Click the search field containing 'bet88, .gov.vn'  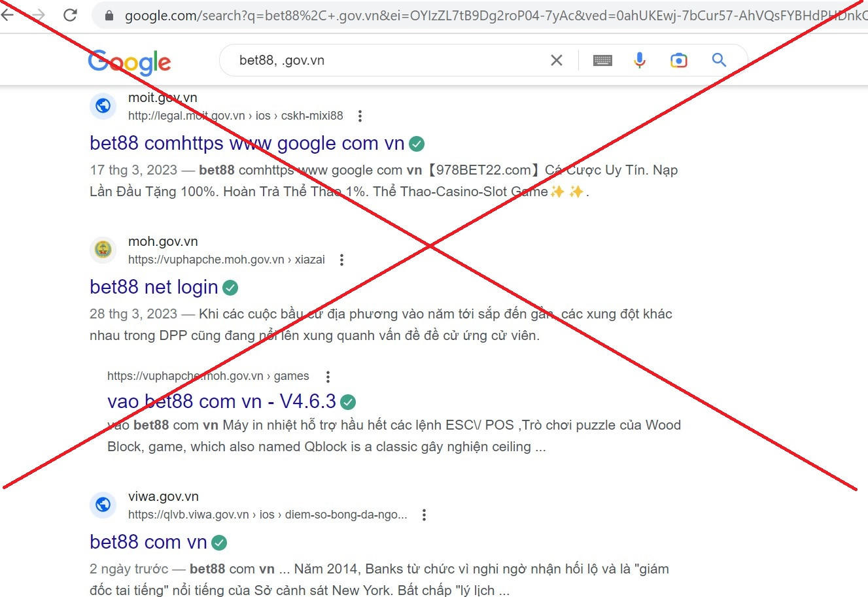[386, 60]
